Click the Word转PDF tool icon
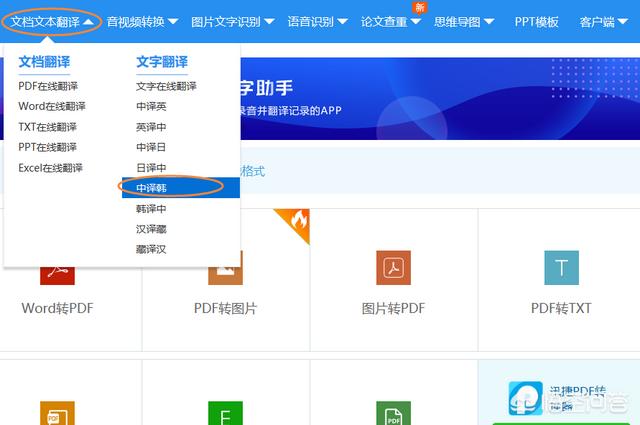This screenshot has height=425, width=640. [57, 269]
